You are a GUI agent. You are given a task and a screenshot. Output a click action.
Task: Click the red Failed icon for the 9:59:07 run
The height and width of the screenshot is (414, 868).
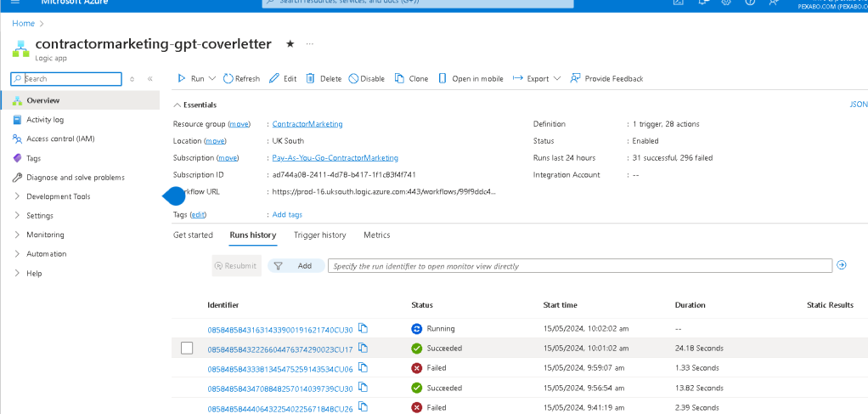pyautogui.click(x=417, y=368)
